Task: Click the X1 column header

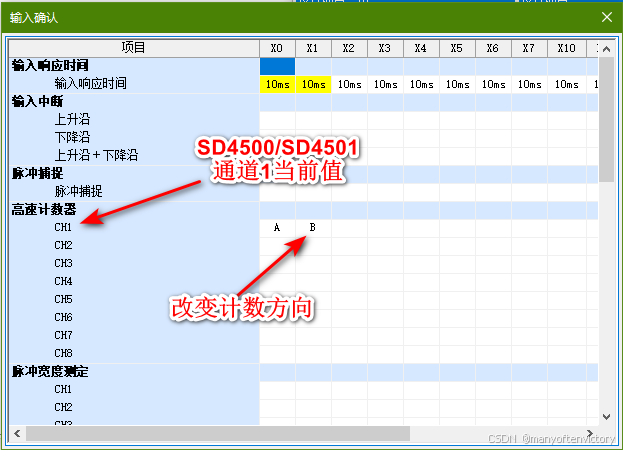Action: click(x=313, y=48)
